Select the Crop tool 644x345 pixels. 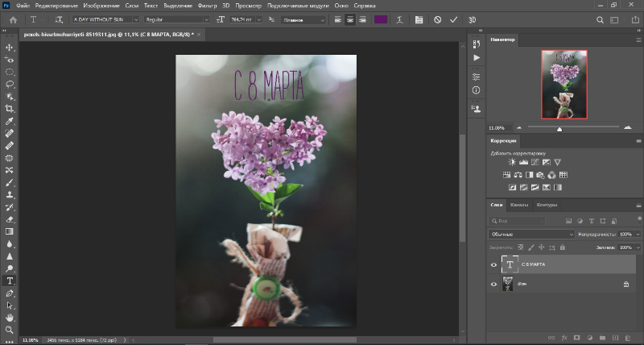pyautogui.click(x=10, y=107)
